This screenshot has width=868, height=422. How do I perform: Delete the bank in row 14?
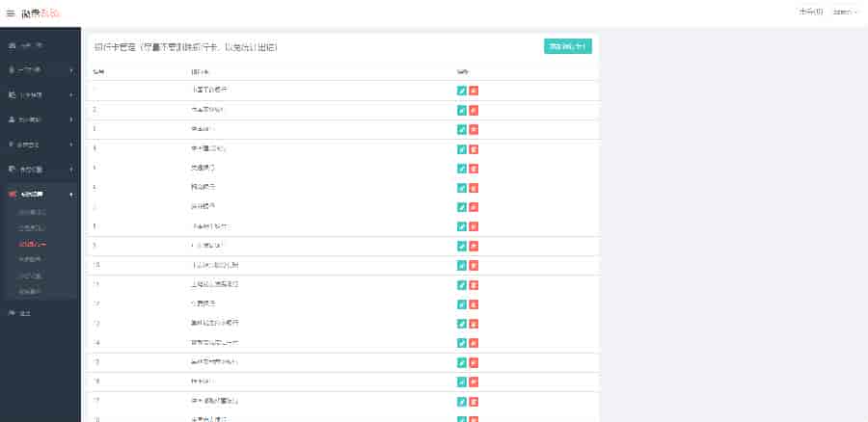(x=474, y=343)
